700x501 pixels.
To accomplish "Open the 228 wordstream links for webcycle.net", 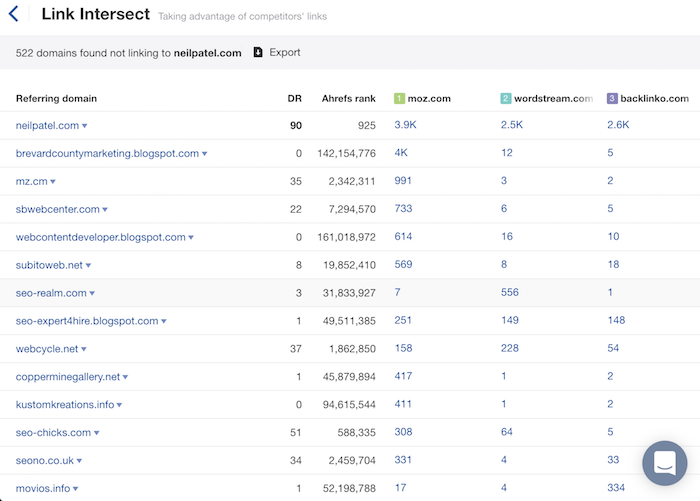I will (x=509, y=348).
